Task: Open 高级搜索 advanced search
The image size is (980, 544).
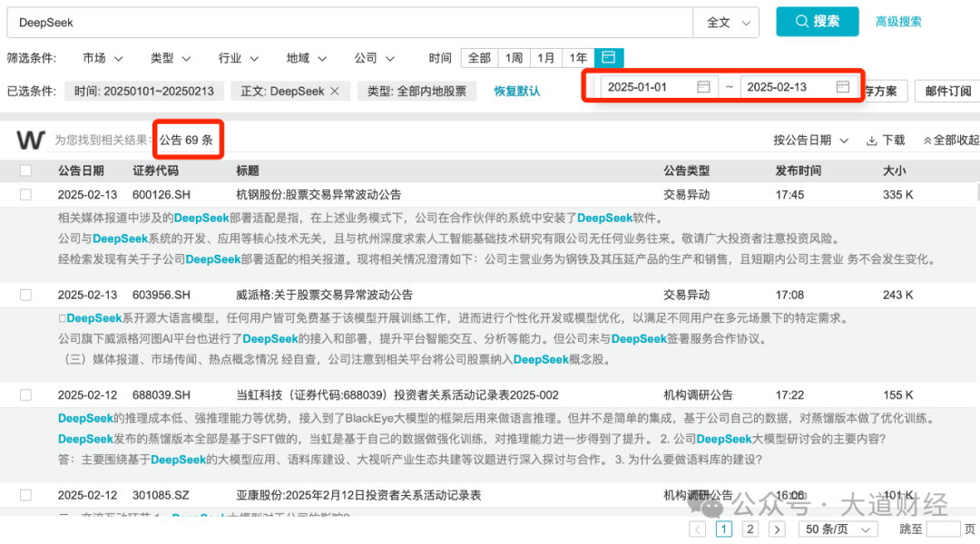Action: (897, 21)
